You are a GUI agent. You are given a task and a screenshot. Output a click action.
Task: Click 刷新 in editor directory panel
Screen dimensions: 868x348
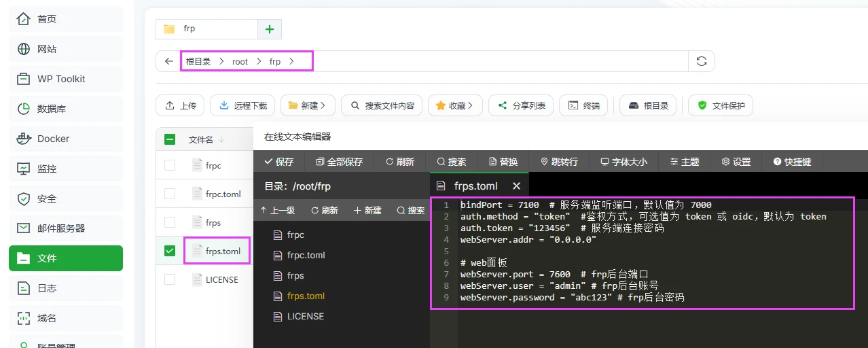(324, 211)
